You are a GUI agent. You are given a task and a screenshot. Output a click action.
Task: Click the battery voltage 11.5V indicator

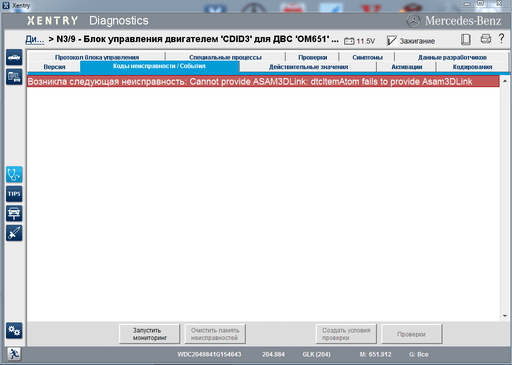[359, 41]
